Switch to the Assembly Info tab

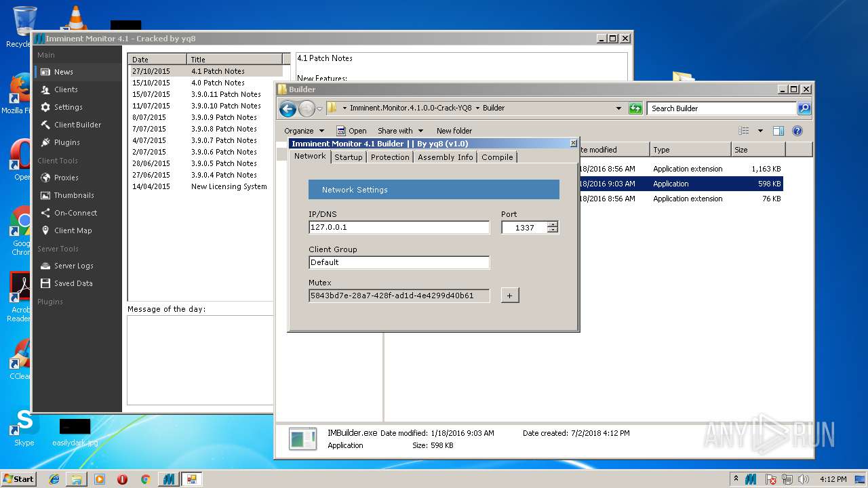click(x=446, y=157)
